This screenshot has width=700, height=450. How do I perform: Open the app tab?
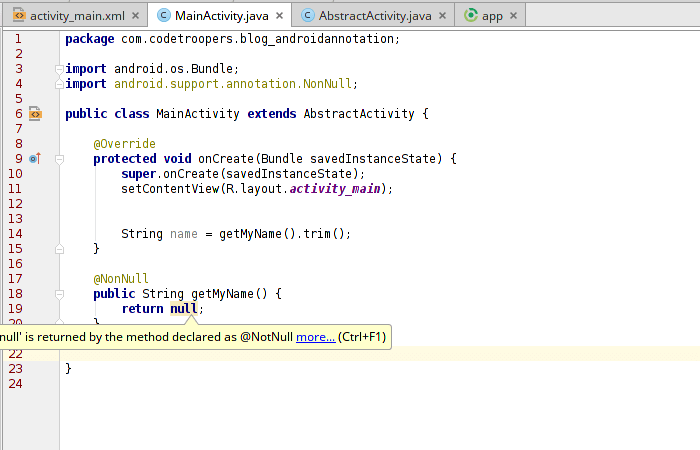(x=492, y=16)
